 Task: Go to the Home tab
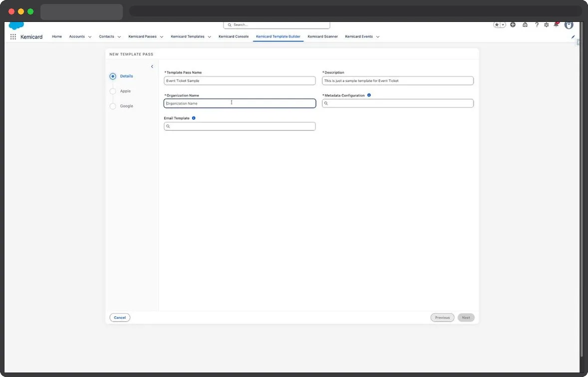(x=56, y=36)
